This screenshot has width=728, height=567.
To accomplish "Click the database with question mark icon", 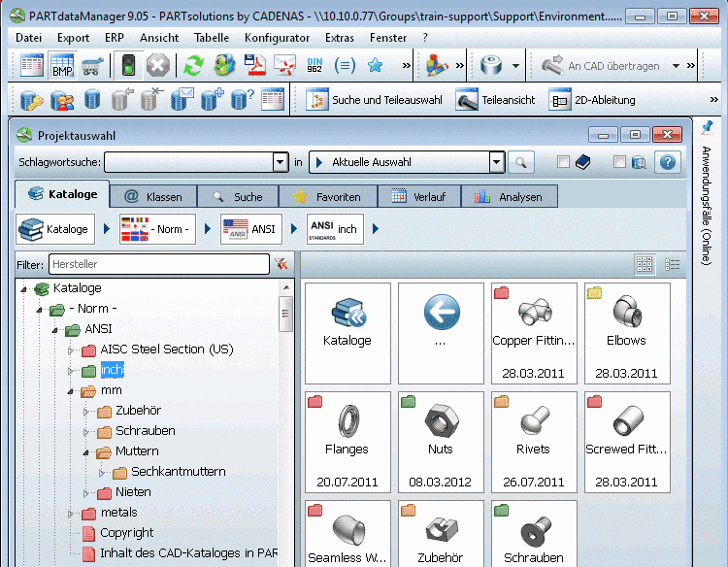I will (243, 99).
